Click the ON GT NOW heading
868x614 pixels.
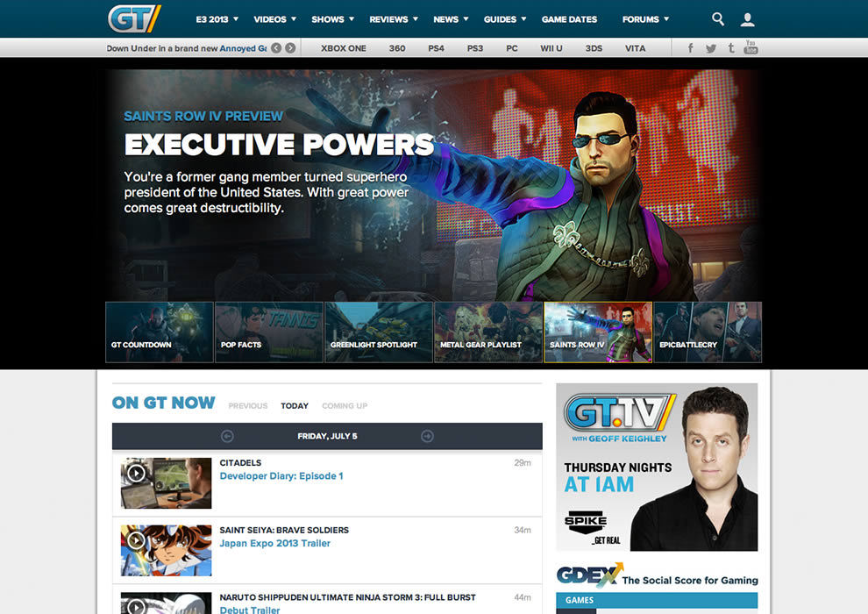coord(163,403)
